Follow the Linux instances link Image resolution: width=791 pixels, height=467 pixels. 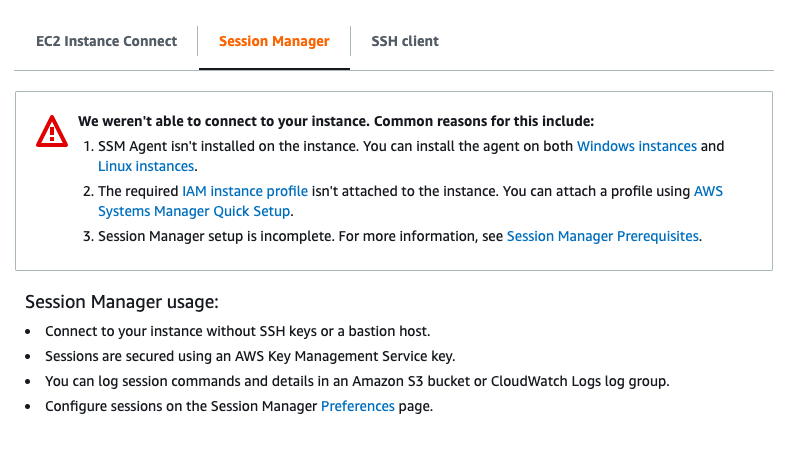(x=146, y=167)
